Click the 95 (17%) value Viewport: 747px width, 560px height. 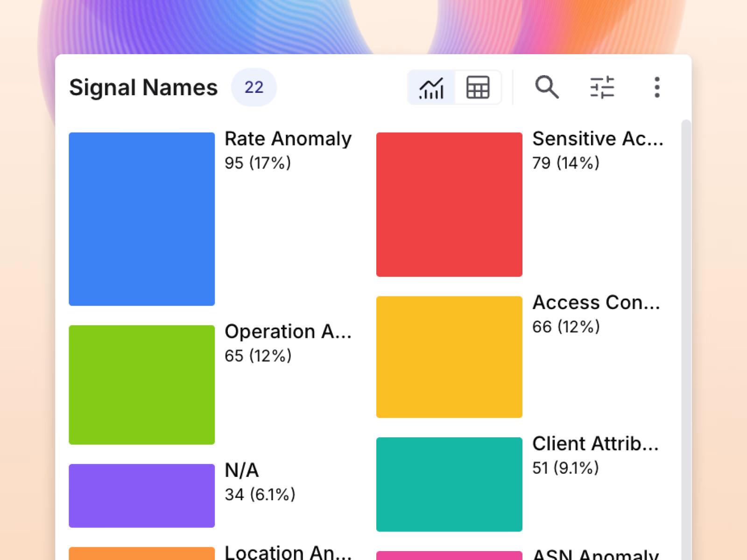point(258,163)
